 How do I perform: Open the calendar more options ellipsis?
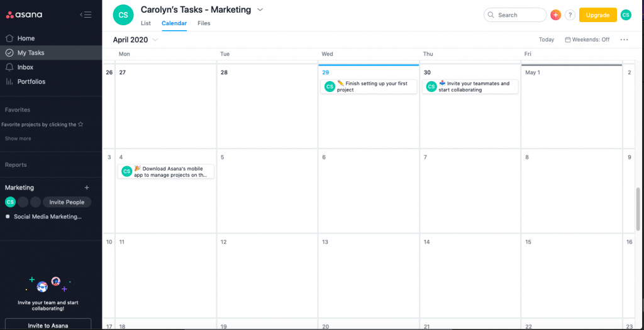(624, 40)
